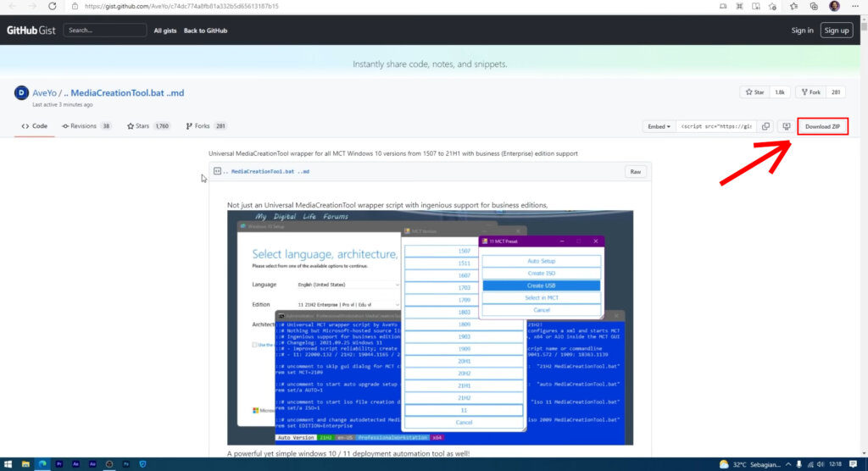Go to the GitHub Gist home logo

(x=31, y=30)
